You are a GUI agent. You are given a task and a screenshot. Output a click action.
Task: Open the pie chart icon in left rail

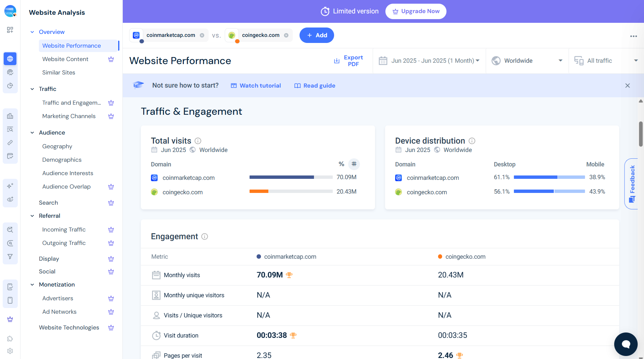(x=10, y=86)
